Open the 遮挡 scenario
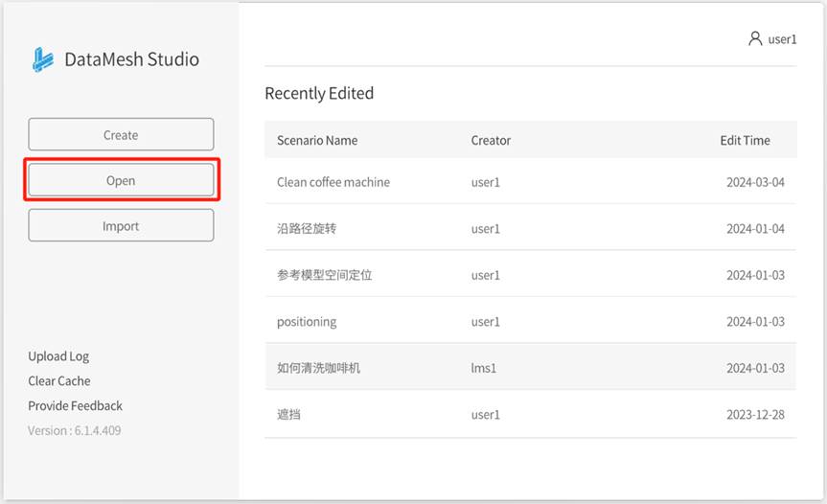827x504 pixels. 288,415
